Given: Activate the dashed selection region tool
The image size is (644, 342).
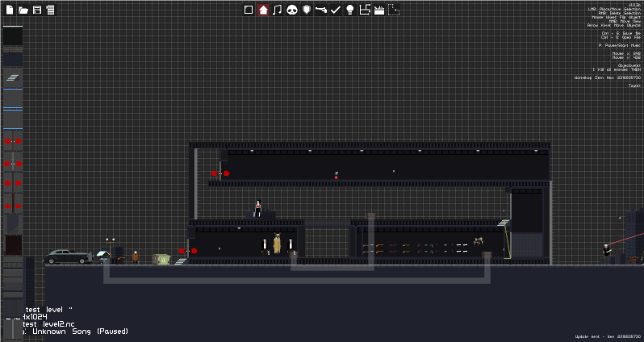Looking at the screenshot, I should [x=394, y=10].
